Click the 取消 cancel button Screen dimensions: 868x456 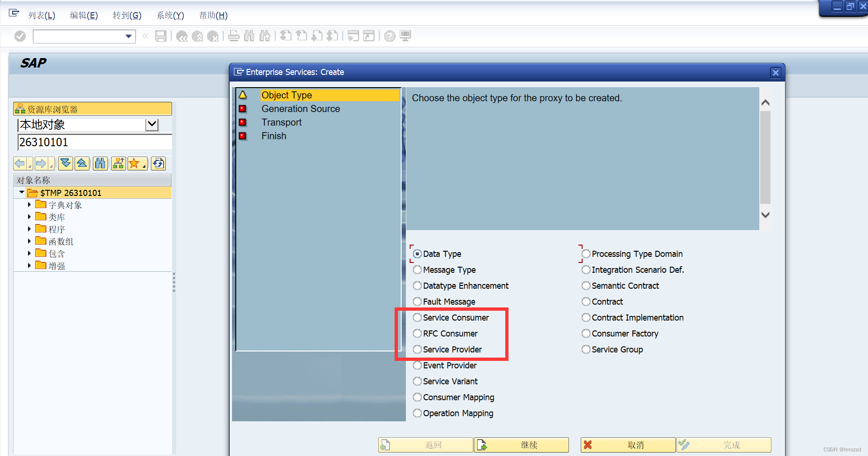[628, 445]
